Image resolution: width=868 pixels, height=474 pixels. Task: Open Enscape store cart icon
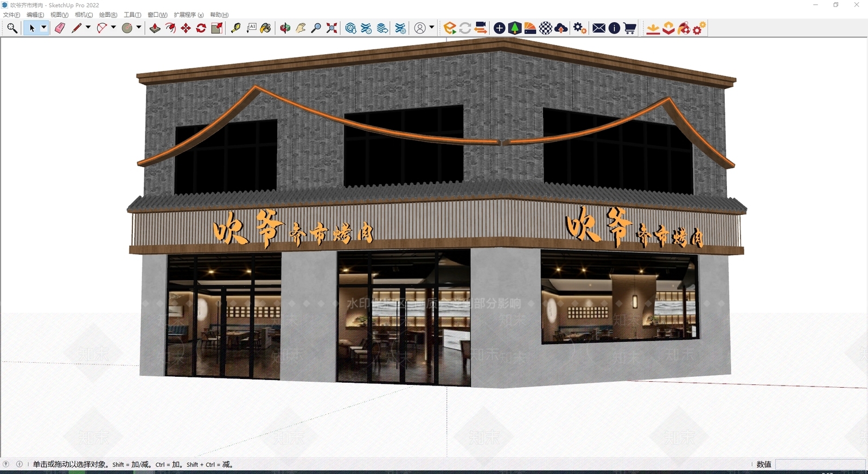pyautogui.click(x=630, y=28)
